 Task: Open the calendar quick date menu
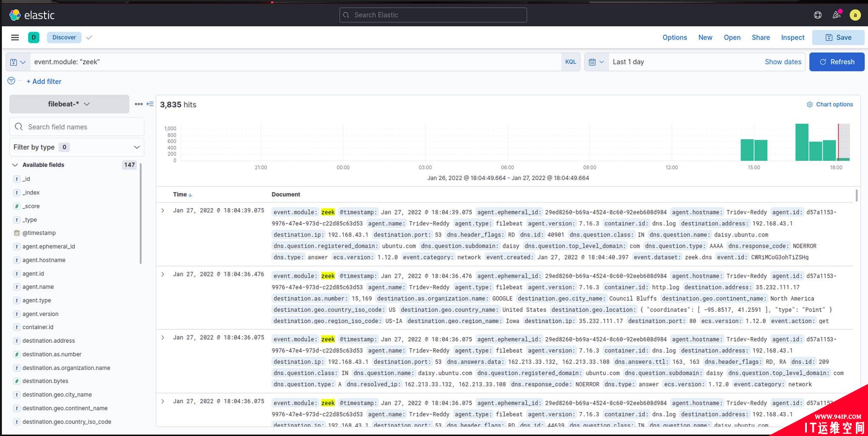(x=596, y=62)
